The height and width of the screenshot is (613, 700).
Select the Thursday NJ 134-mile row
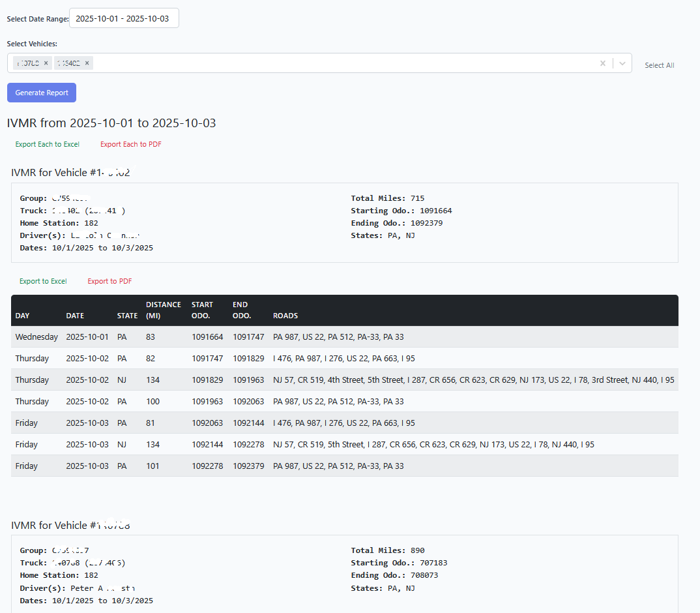(x=344, y=380)
